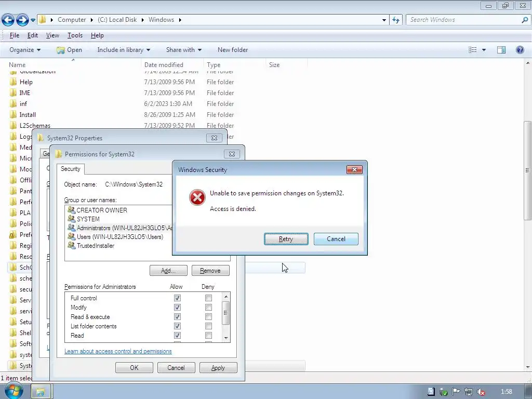Image resolution: width=532 pixels, height=399 pixels.
Task: Open the view options dropdown arrow
Action: click(x=484, y=50)
